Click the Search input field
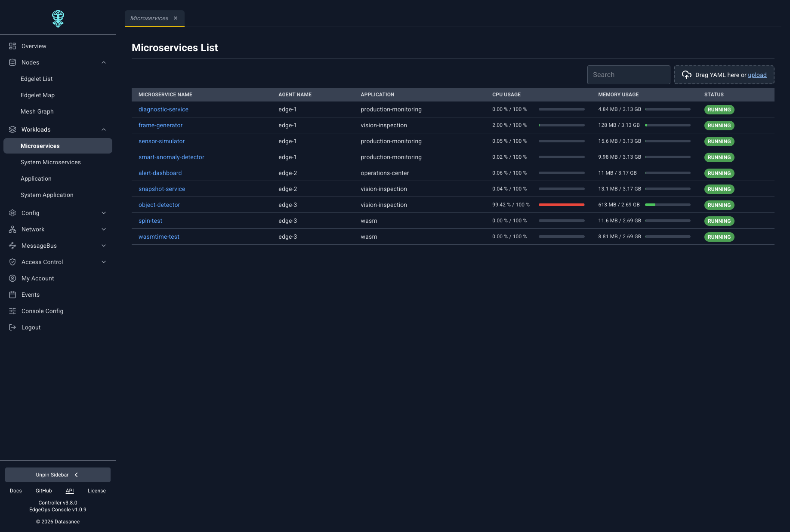 (629, 75)
